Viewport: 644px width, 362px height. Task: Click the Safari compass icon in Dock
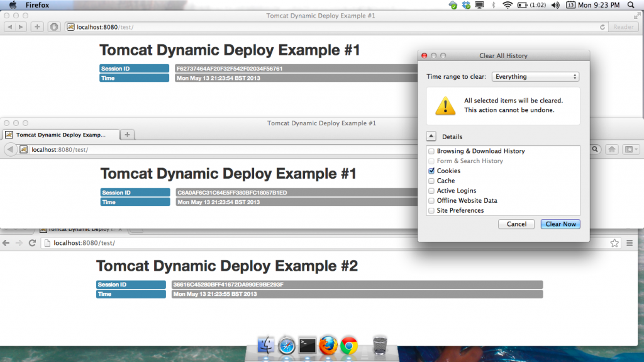click(287, 346)
